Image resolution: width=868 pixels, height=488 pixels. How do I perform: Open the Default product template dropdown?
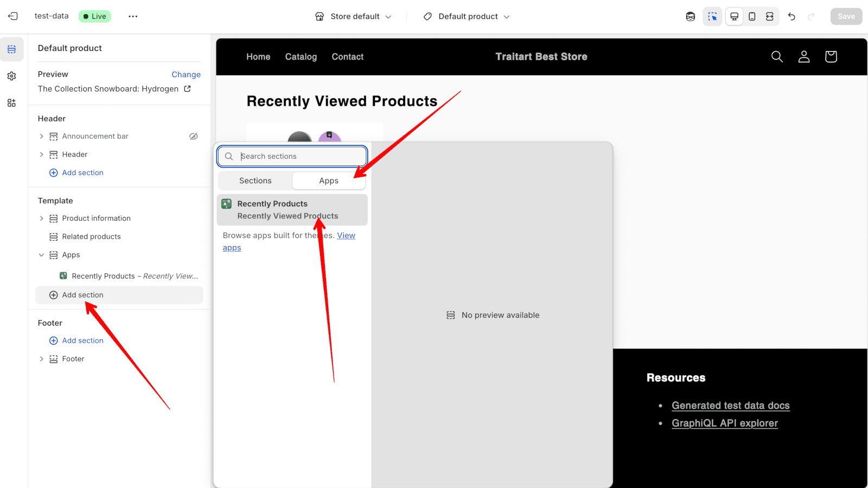pos(467,16)
